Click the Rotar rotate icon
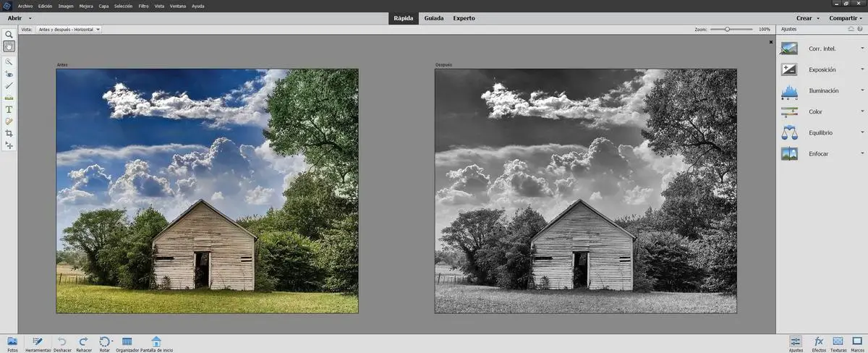The height and width of the screenshot is (353, 868). 104,341
